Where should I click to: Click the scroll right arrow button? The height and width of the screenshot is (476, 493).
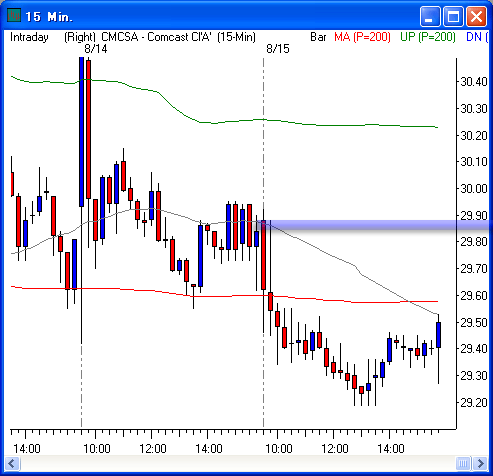(481, 463)
